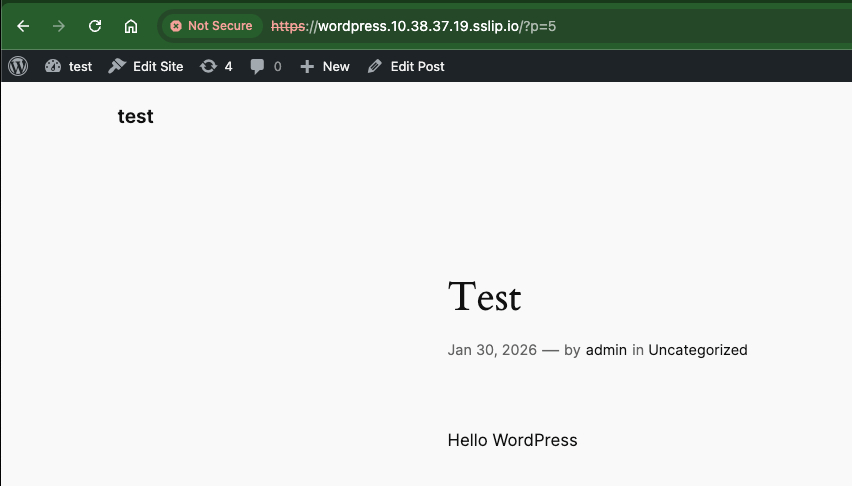Image resolution: width=852 pixels, height=486 pixels.
Task: Open the WordPress logo menu
Action: pyautogui.click(x=18, y=66)
